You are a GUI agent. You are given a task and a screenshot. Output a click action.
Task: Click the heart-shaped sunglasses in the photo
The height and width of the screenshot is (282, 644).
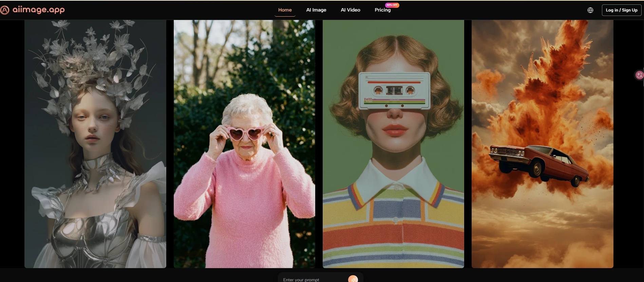coord(246,134)
